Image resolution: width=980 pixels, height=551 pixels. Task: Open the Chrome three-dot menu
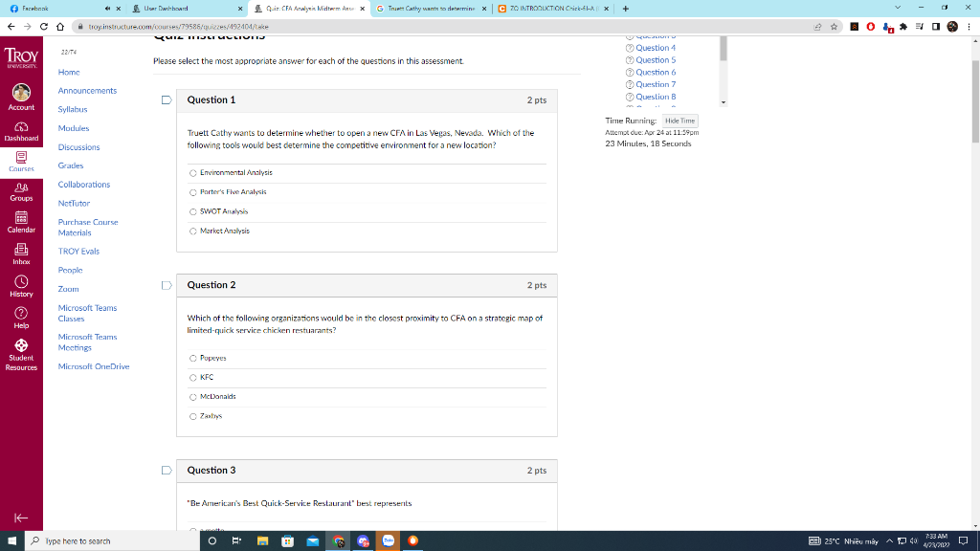(x=969, y=26)
